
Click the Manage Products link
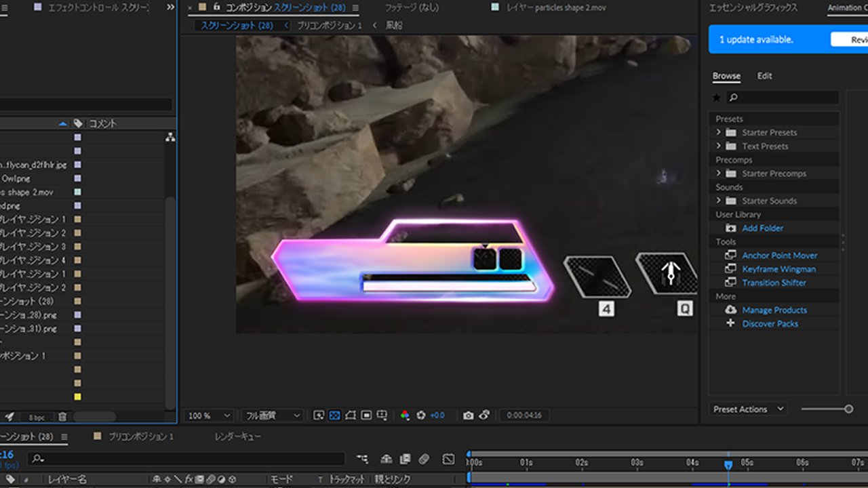click(x=774, y=310)
